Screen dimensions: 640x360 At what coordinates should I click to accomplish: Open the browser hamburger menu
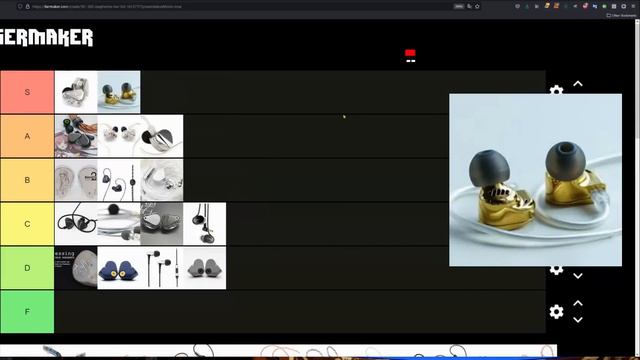pos(633,6)
